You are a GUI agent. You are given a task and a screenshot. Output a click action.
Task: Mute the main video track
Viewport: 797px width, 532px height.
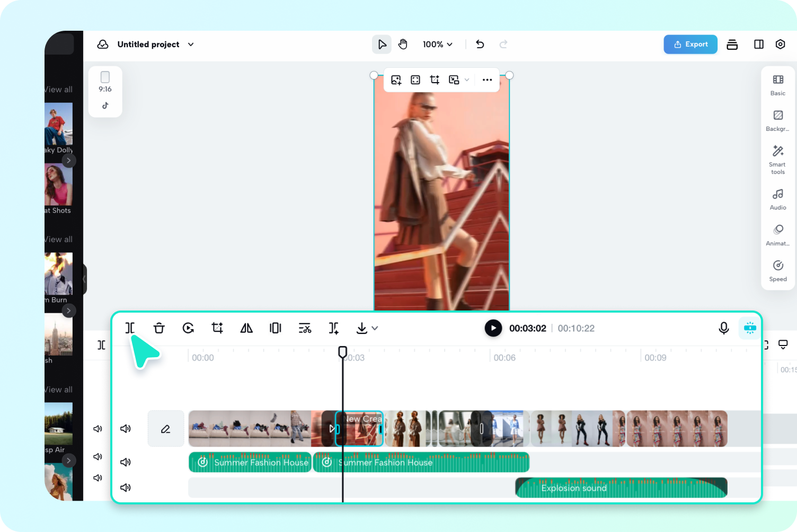tap(126, 429)
